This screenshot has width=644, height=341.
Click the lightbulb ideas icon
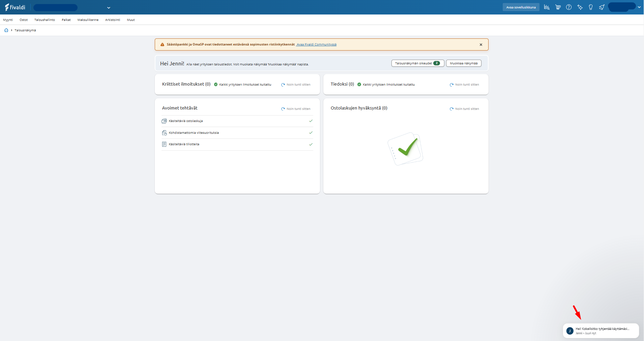591,7
